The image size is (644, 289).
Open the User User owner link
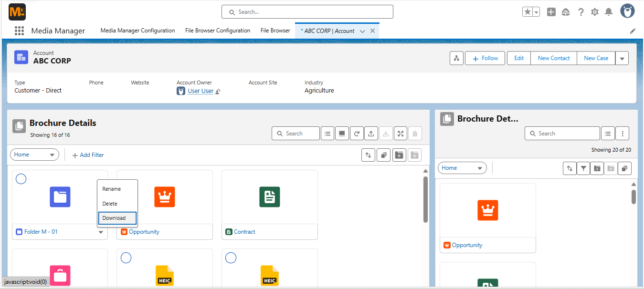(201, 91)
